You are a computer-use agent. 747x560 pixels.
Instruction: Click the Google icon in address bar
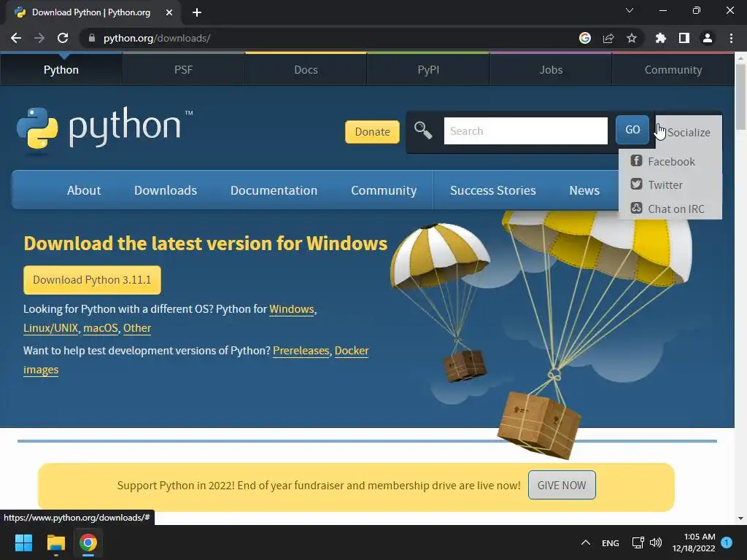point(584,38)
